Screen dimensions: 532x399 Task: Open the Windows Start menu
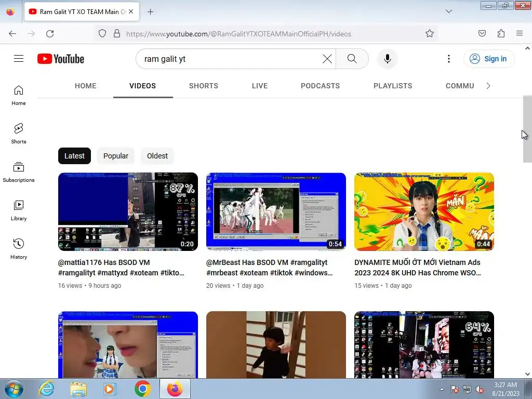coord(14,389)
